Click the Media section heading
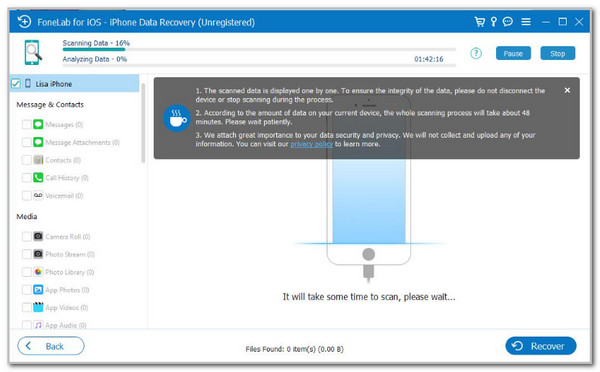This screenshot has width=600, height=372. (x=27, y=217)
